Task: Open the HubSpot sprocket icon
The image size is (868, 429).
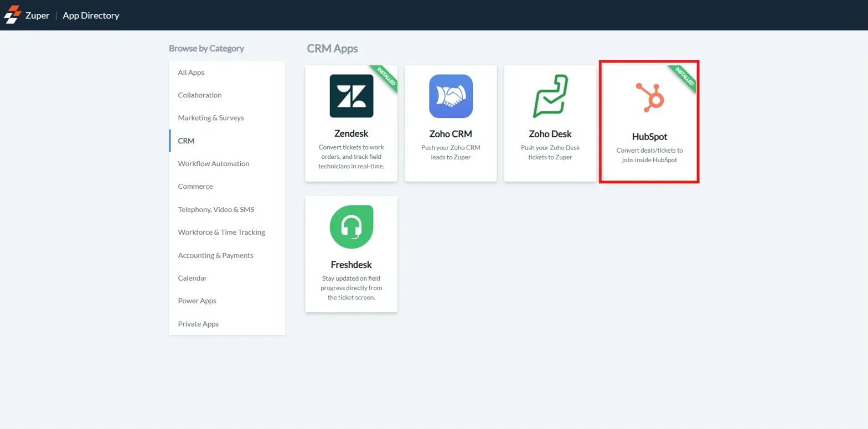Action: (650, 97)
